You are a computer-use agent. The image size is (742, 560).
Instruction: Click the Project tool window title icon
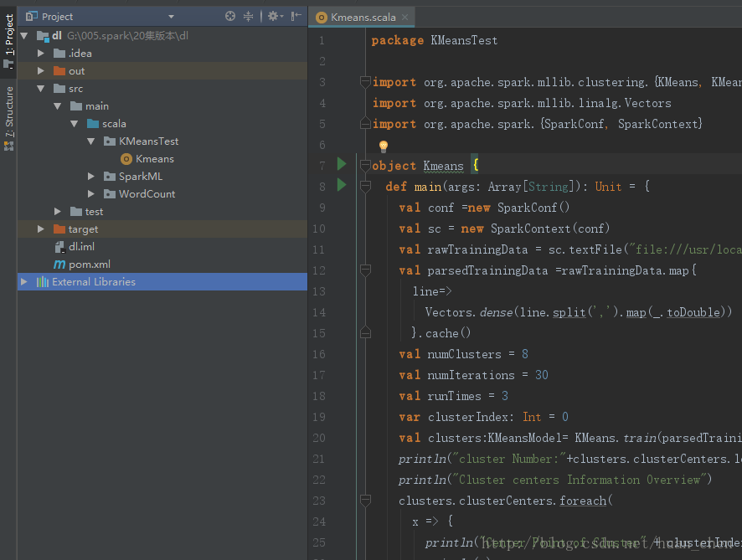[32, 17]
